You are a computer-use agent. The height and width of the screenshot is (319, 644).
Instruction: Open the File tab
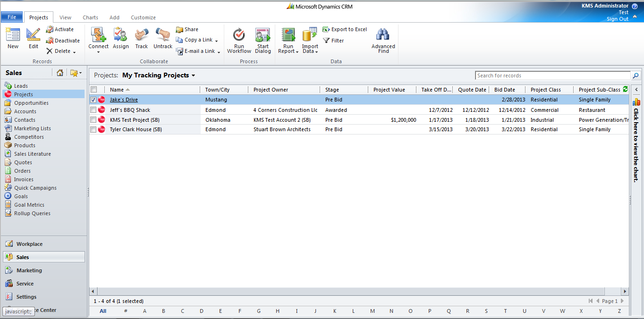12,17
